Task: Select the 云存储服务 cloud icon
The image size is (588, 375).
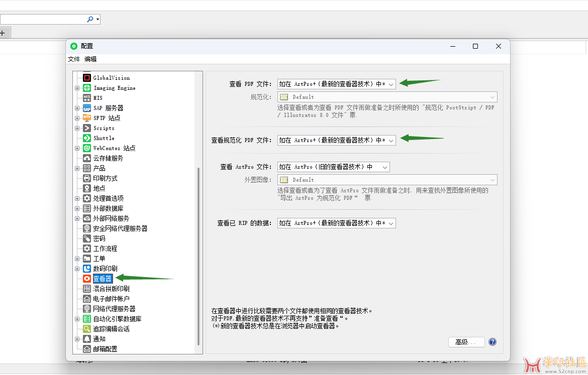Action: click(x=87, y=158)
